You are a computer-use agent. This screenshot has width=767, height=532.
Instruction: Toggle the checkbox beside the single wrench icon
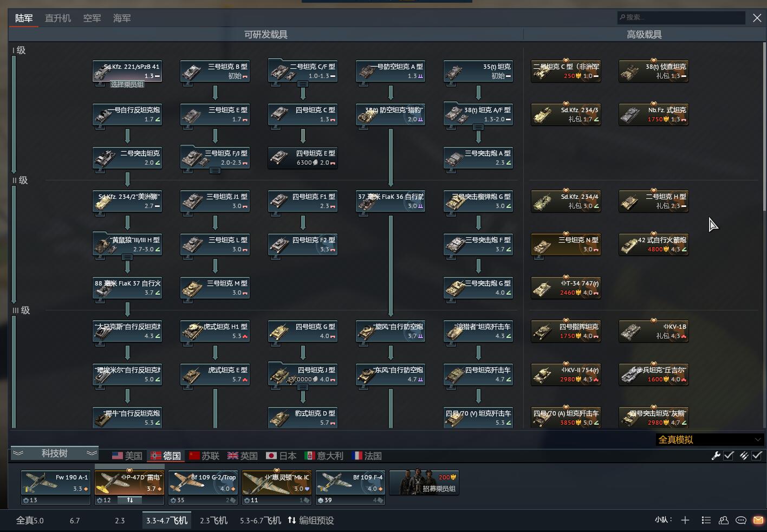tap(729, 456)
